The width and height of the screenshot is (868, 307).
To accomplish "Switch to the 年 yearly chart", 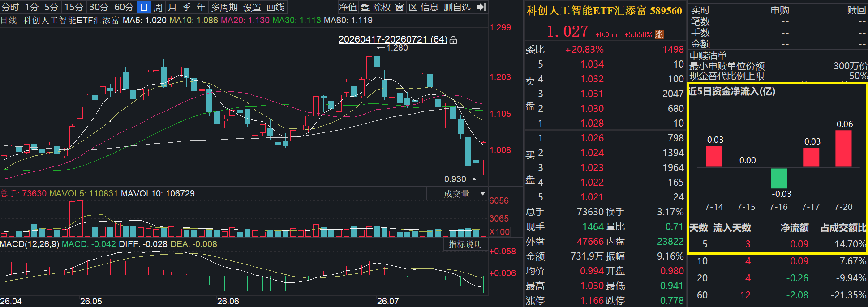I will coord(201,7).
